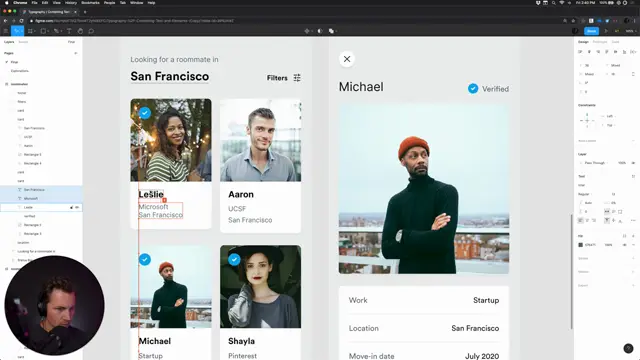Select the Move tool
Viewport: 640px width, 360px height.
click(x=18, y=31)
